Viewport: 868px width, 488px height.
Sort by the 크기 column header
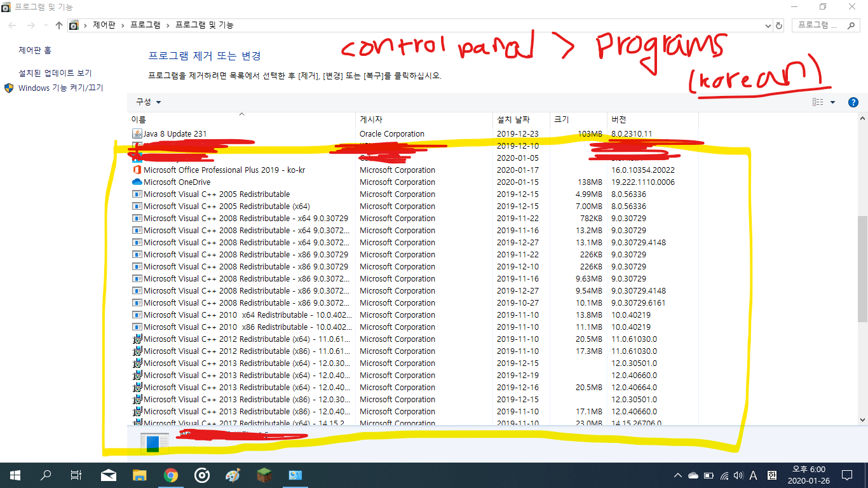pos(578,119)
